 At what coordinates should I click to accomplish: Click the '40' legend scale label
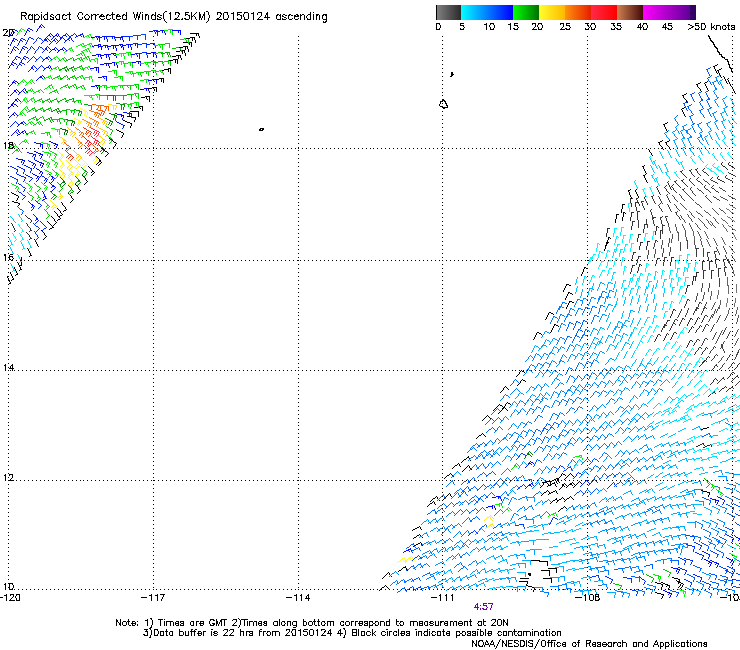click(x=642, y=27)
